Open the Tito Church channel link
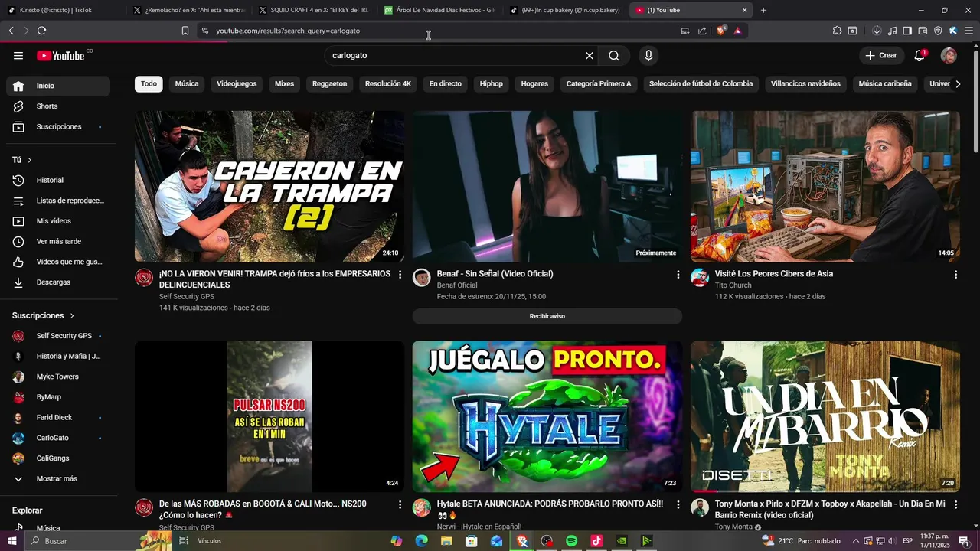 pos(733,285)
